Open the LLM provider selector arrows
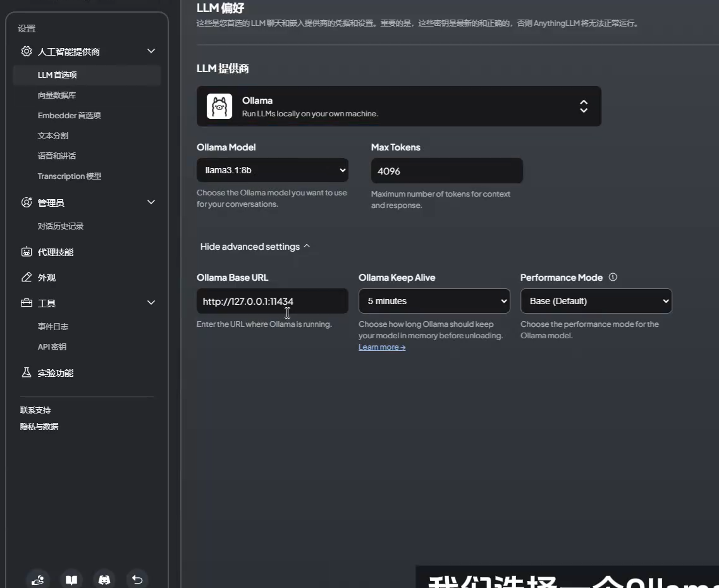The height and width of the screenshot is (588, 719). point(584,106)
